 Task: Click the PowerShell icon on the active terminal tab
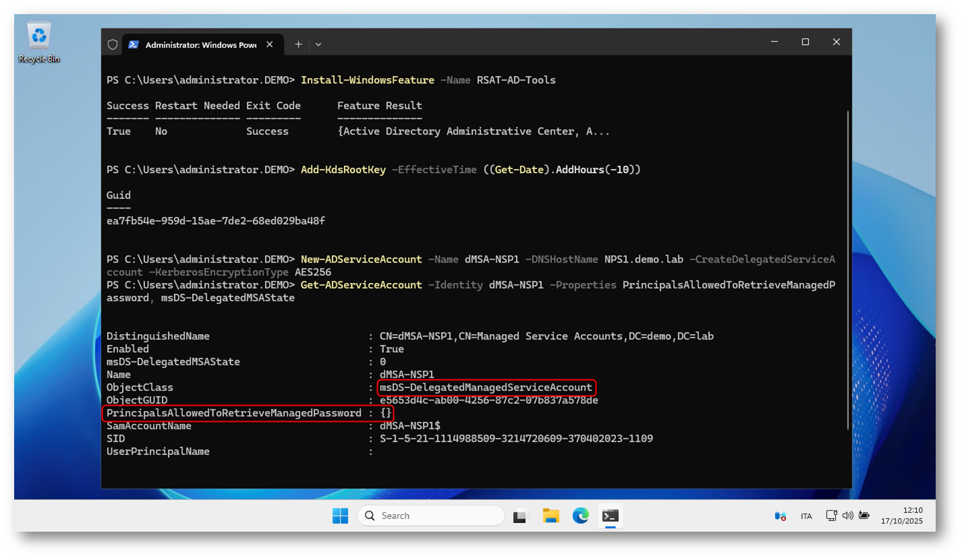pyautogui.click(x=133, y=44)
